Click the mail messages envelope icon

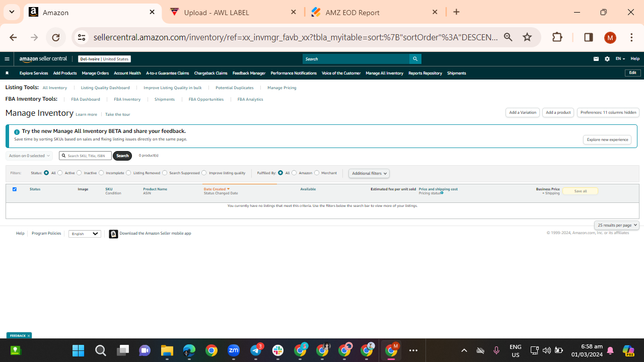[x=596, y=59]
